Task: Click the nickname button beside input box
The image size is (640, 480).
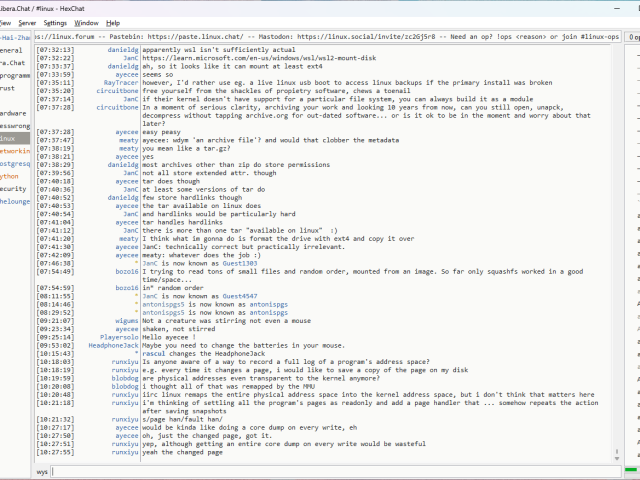Action: (42, 470)
